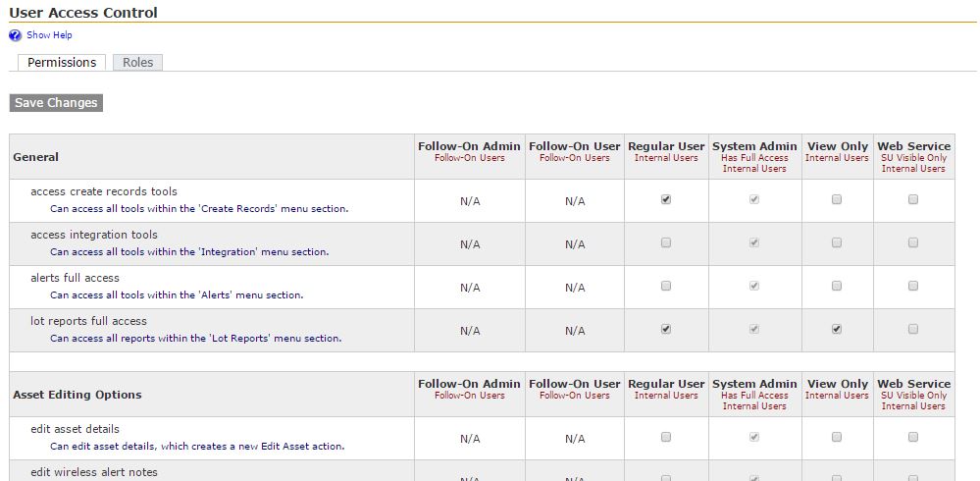Viewport: 980px width, 481px height.
Task: Select the 'alerts full access' permission label
Action: coord(75,278)
